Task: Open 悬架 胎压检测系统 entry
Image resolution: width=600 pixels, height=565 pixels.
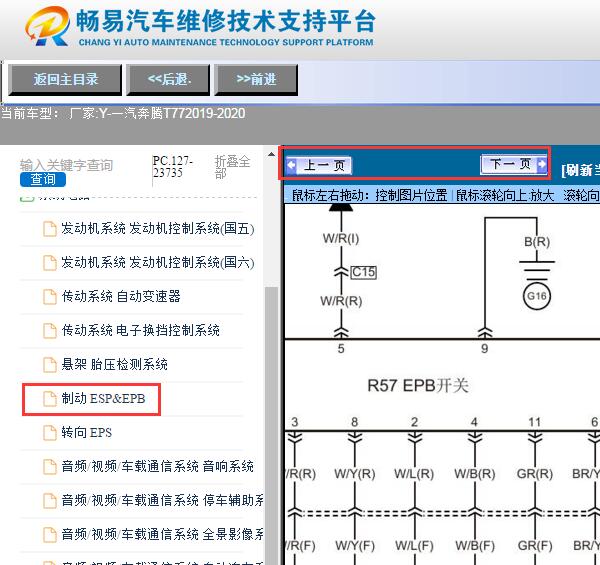Action: [x=114, y=364]
